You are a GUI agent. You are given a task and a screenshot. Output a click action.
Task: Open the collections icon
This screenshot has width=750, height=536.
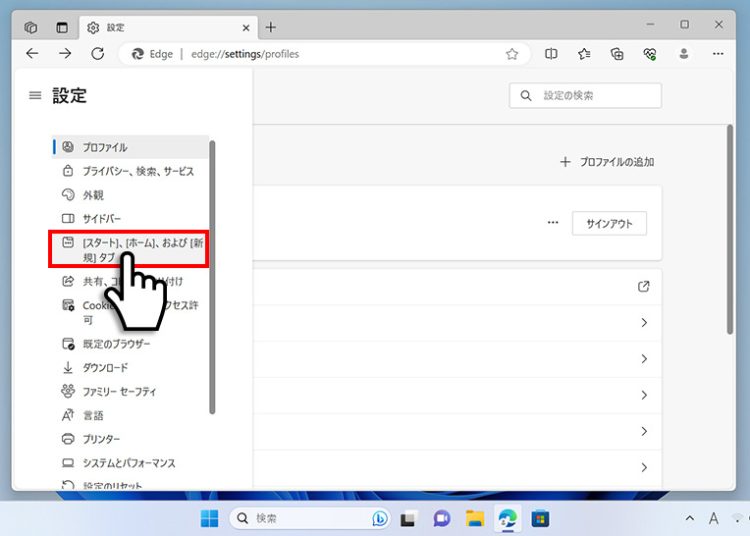tap(617, 54)
